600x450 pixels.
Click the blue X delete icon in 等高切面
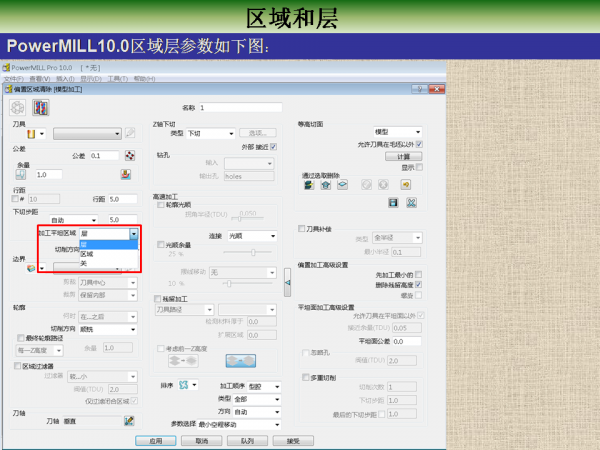click(411, 202)
